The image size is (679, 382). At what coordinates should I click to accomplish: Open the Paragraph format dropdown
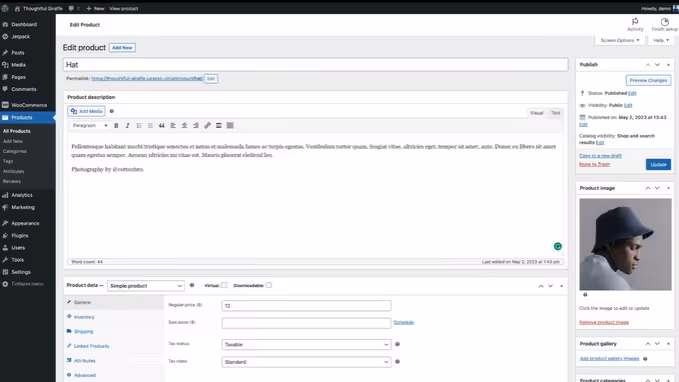pos(90,126)
